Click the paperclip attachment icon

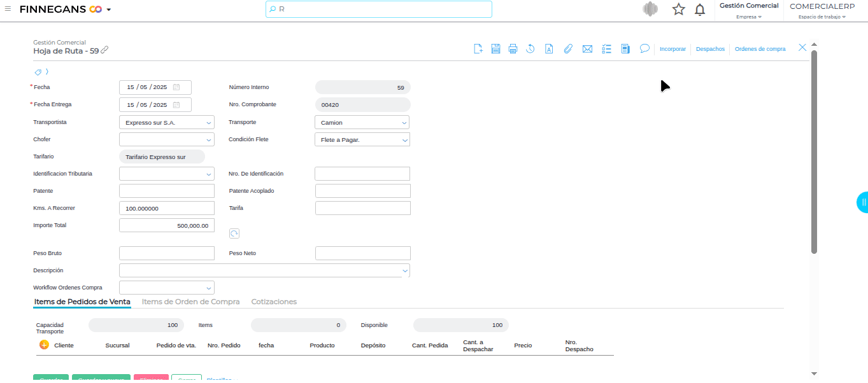[568, 49]
